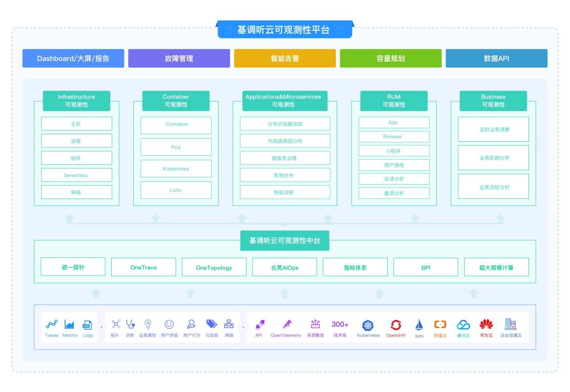
Task: Click the 腾讯云 cloud icon
Action: (x=463, y=325)
